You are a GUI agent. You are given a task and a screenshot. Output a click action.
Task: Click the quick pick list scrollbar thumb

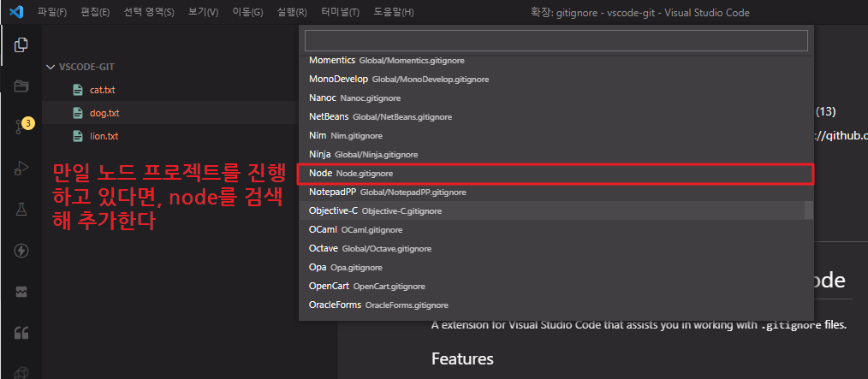[809, 210]
